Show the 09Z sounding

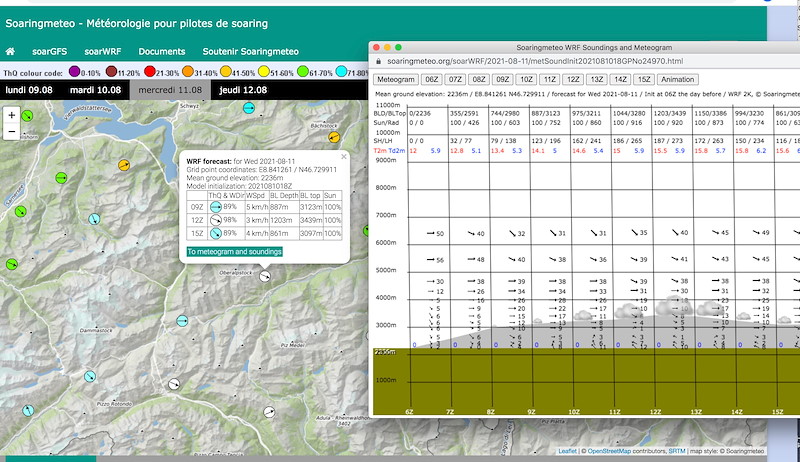coord(503,80)
